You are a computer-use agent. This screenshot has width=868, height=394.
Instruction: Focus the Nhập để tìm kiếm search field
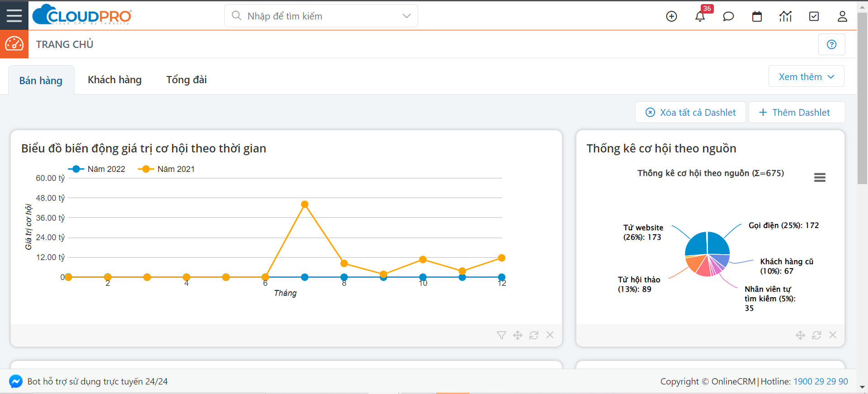(321, 16)
